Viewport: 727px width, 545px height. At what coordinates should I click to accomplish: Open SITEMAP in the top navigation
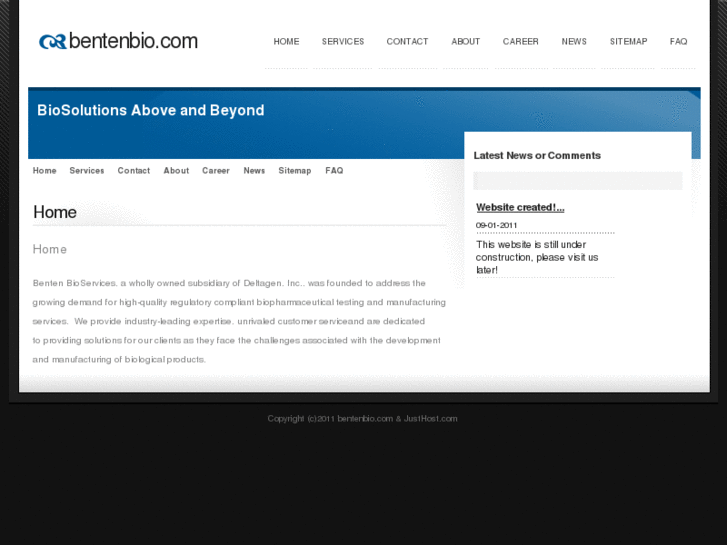[628, 42]
